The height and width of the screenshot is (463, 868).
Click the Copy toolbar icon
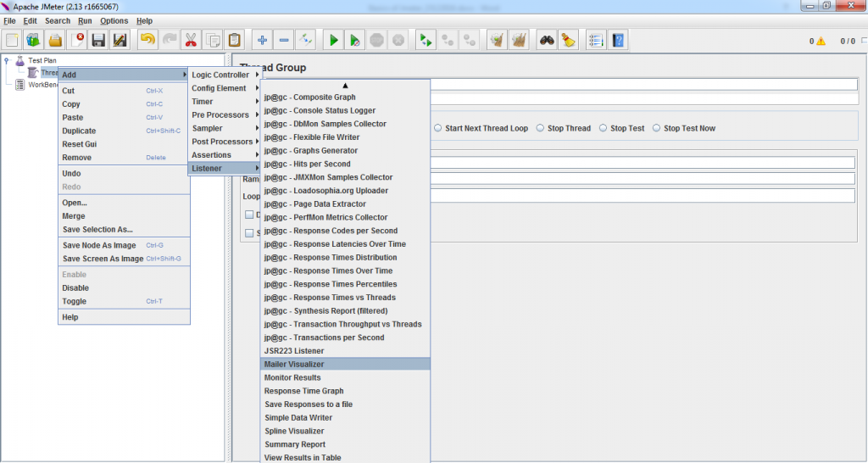tap(213, 40)
